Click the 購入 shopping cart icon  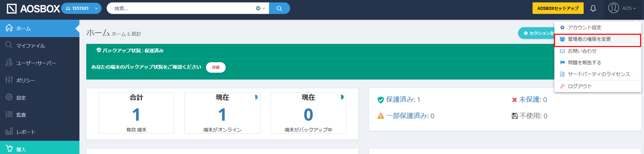[9, 148]
